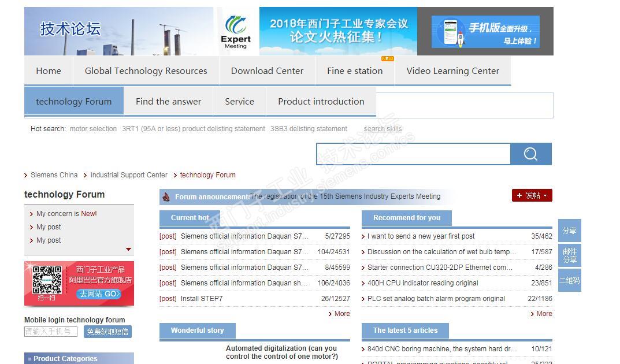Open the Video Learning Center tab
Viewport: 620px width, 364px height.
(453, 70)
